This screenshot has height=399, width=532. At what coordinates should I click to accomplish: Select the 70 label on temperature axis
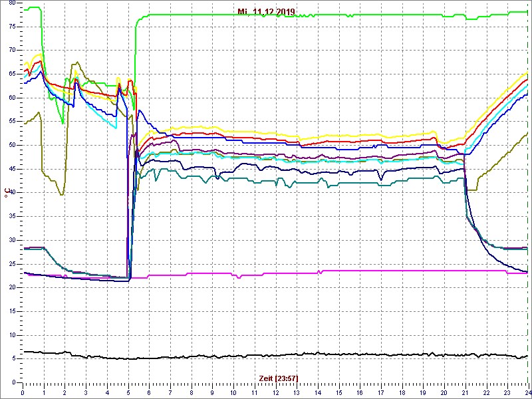[12, 51]
